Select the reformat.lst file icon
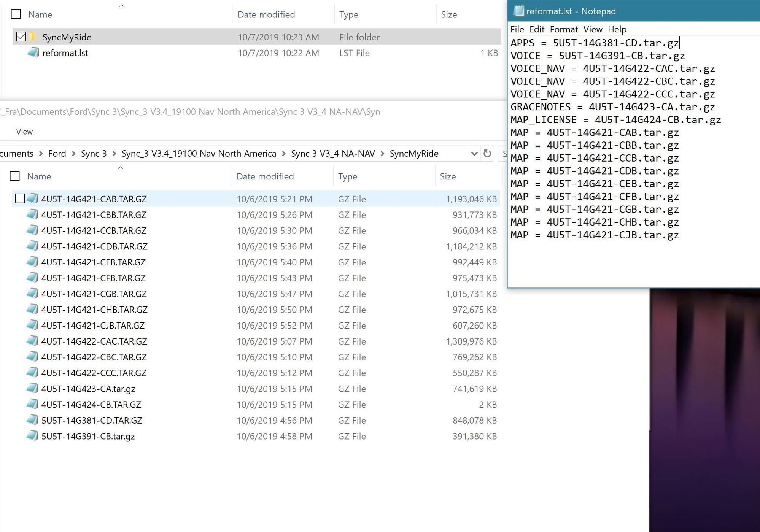The height and width of the screenshot is (532, 760). click(34, 53)
